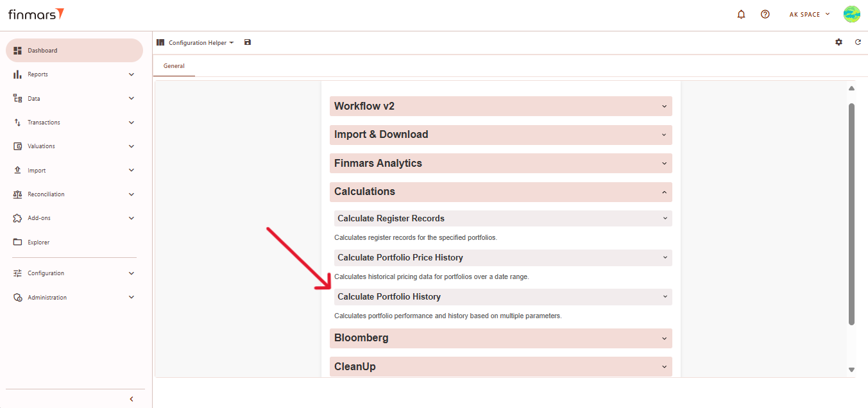The height and width of the screenshot is (408, 868).
Task: Click the user avatar picture
Action: (851, 14)
